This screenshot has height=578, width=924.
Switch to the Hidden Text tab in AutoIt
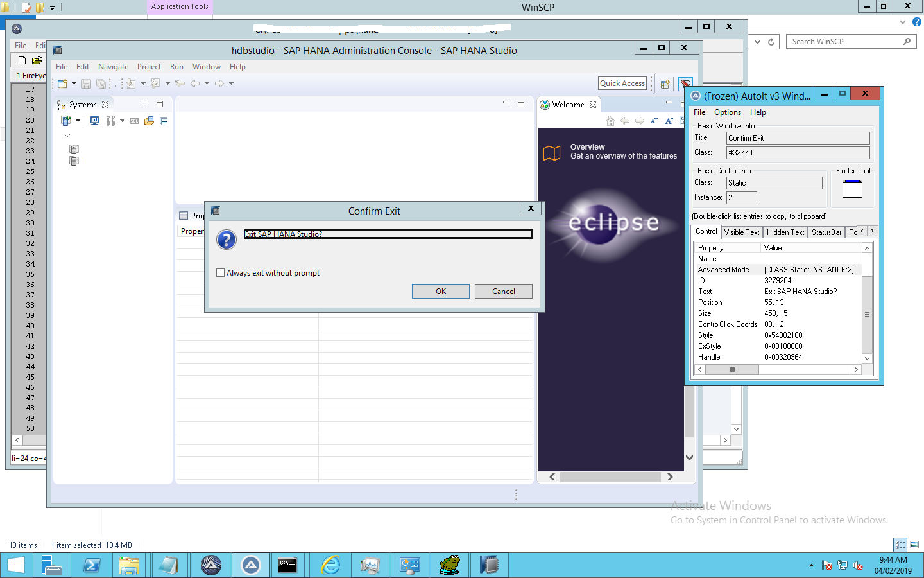coord(785,232)
